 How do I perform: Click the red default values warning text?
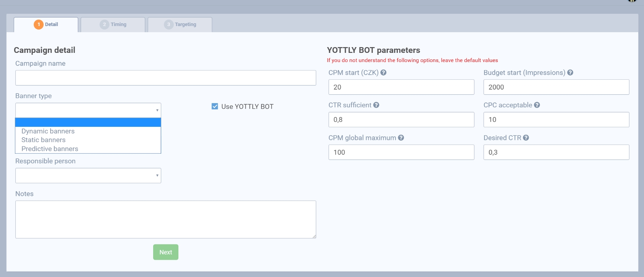click(x=412, y=60)
